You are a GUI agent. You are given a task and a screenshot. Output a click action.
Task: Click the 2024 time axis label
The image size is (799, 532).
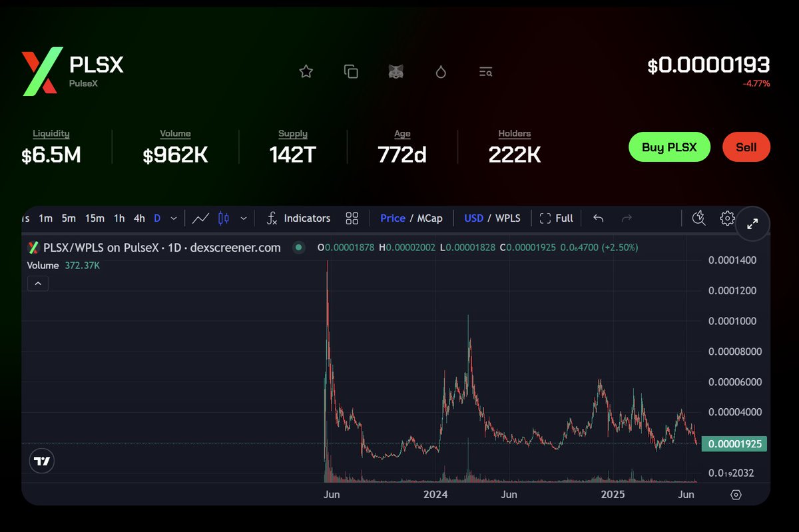point(435,495)
